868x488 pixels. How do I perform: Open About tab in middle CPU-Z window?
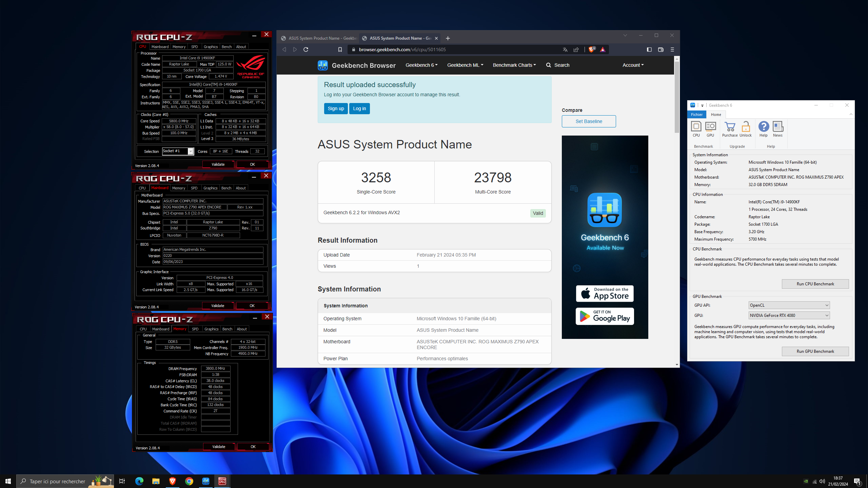coord(241,188)
